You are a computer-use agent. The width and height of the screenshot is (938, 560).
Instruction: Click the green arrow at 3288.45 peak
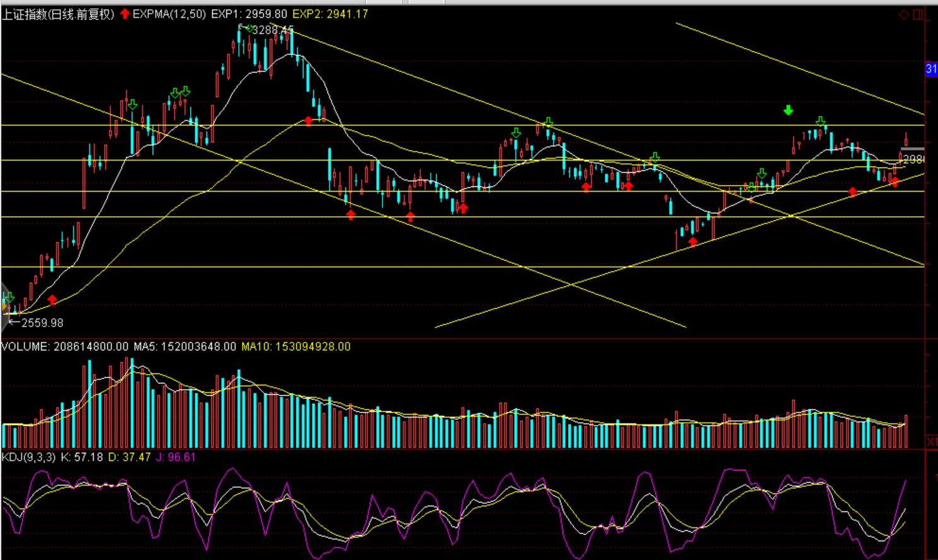250,28
